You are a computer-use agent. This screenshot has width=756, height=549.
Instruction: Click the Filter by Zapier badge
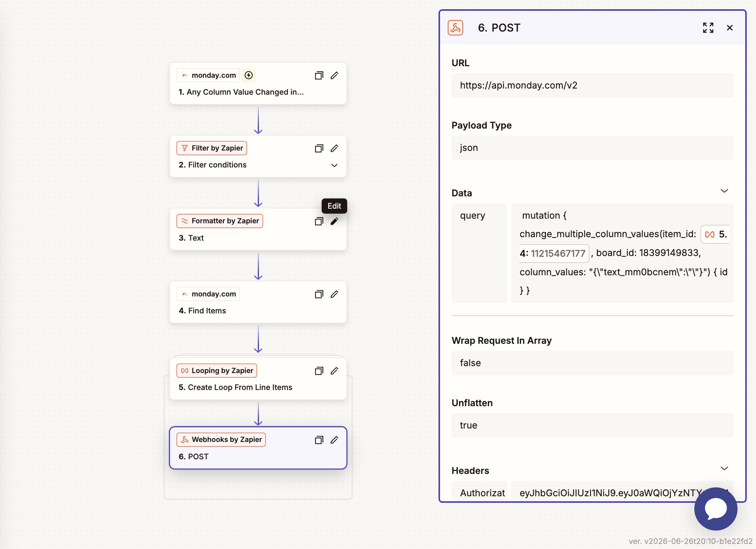click(212, 148)
